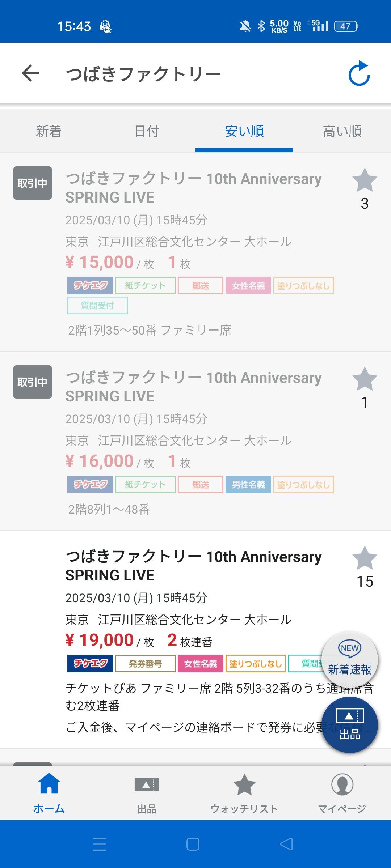
Task: Tap the back arrow icon
Action: (x=30, y=73)
